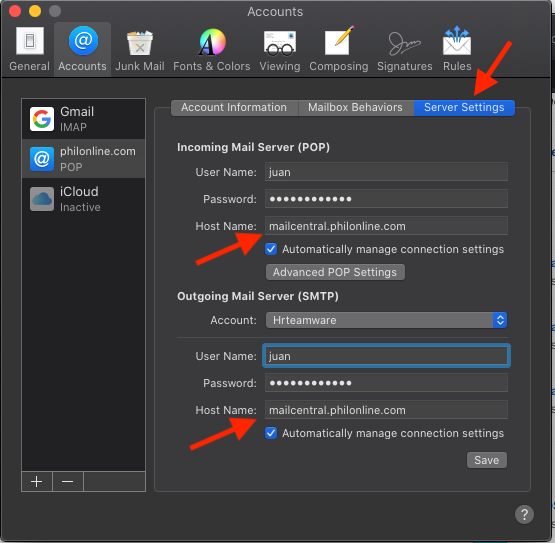This screenshot has width=555, height=543.
Task: Click outgoing SMTP Password field
Action: pos(386,383)
